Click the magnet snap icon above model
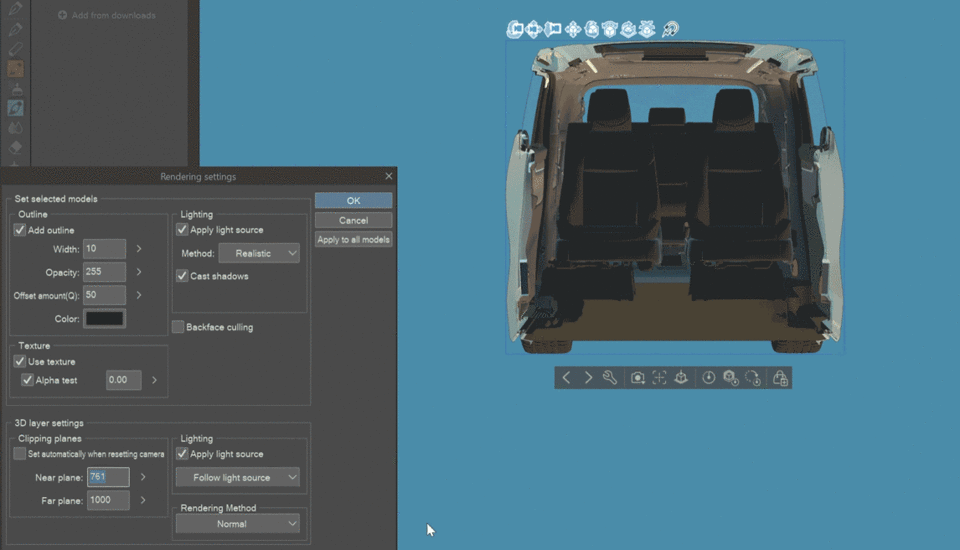The height and width of the screenshot is (550, 960). pos(671,29)
